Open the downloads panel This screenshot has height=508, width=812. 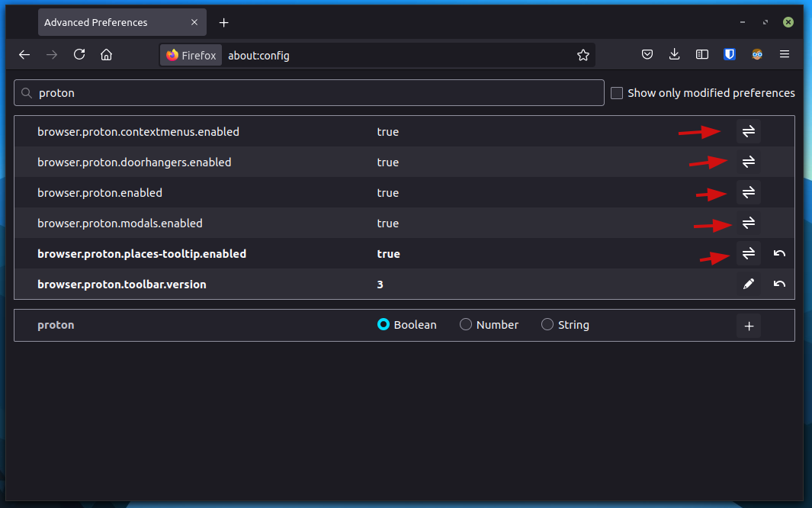pos(674,55)
